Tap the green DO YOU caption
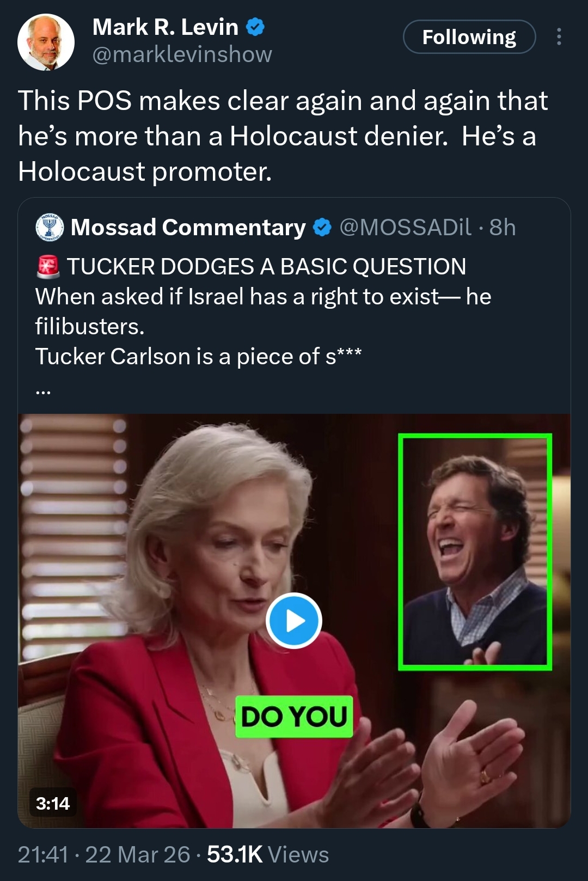The image size is (588, 881). (x=294, y=717)
